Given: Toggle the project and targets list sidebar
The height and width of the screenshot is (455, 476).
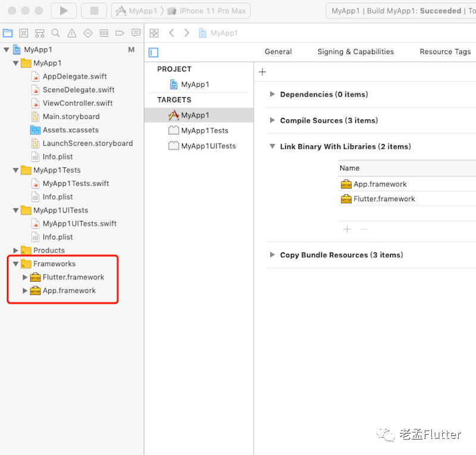Looking at the screenshot, I should point(154,52).
